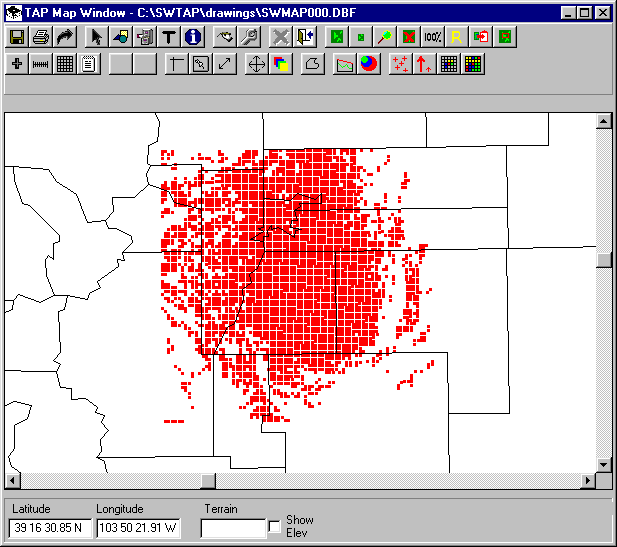This screenshot has width=617, height=547.
Task: Click the copy-map-to-clipboard icon
Action: tap(481, 37)
